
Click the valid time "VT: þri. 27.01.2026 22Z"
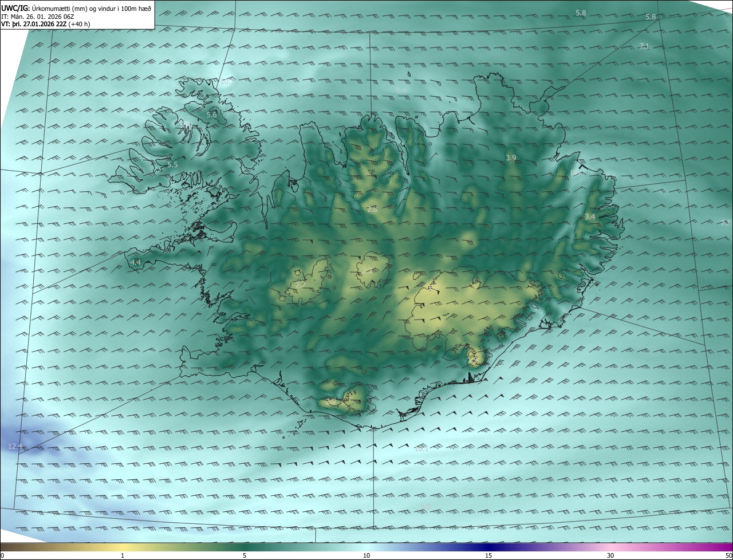pyautogui.click(x=34, y=24)
